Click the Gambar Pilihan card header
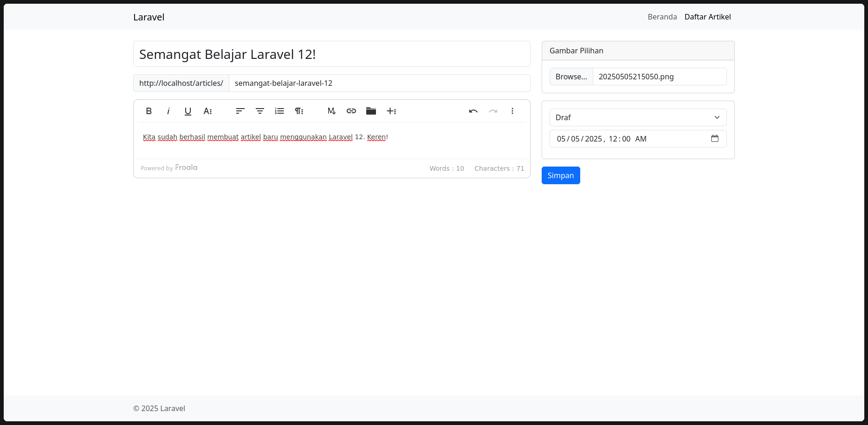 click(638, 51)
